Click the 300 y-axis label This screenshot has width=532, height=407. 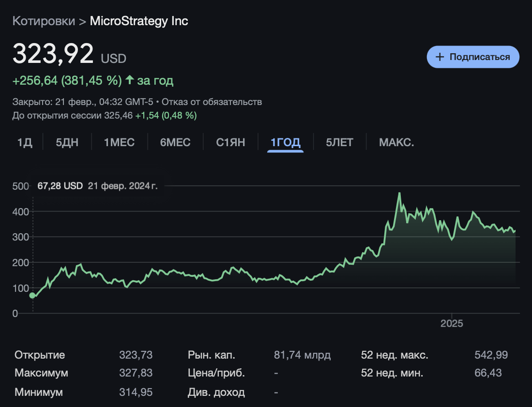click(x=20, y=237)
